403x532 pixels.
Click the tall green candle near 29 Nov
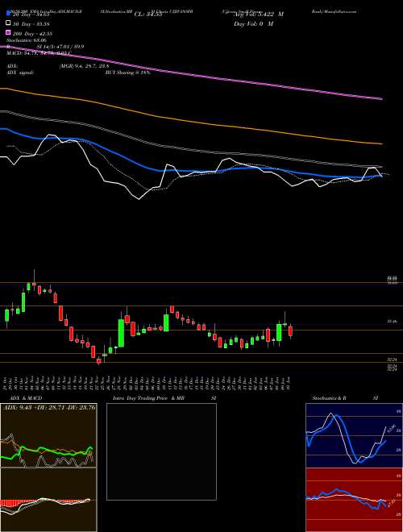(121, 333)
